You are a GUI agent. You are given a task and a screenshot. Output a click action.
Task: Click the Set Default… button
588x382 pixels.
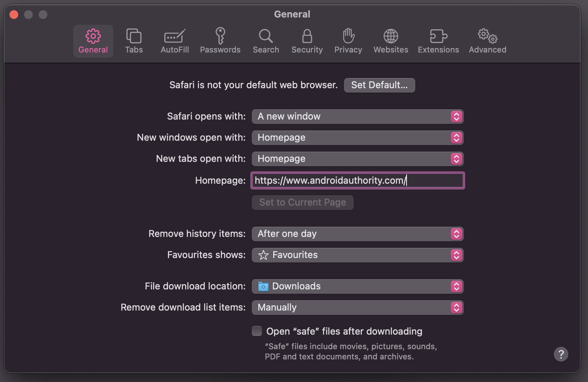(379, 85)
